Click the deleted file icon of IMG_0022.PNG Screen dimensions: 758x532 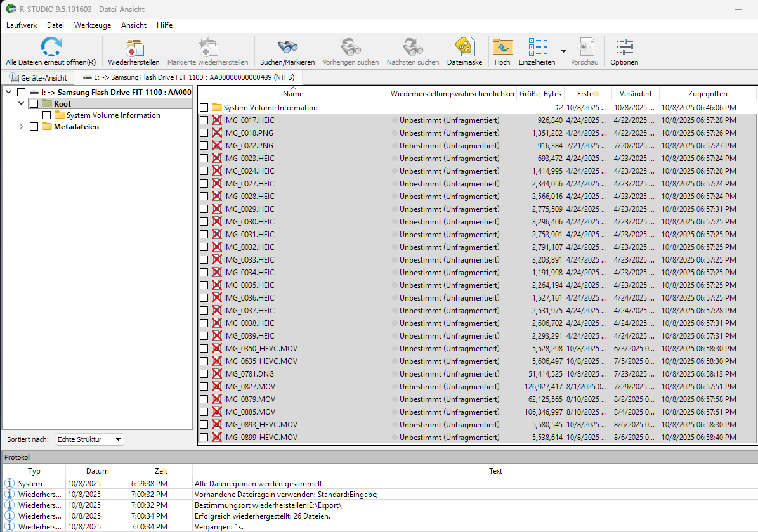click(x=216, y=145)
